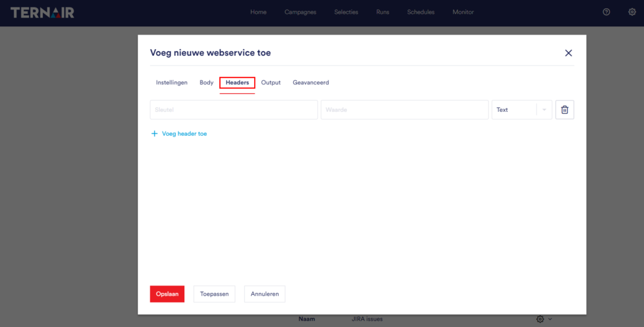The image size is (644, 327).
Task: Expand the dropdown arrow in Text selector
Action: 544,109
